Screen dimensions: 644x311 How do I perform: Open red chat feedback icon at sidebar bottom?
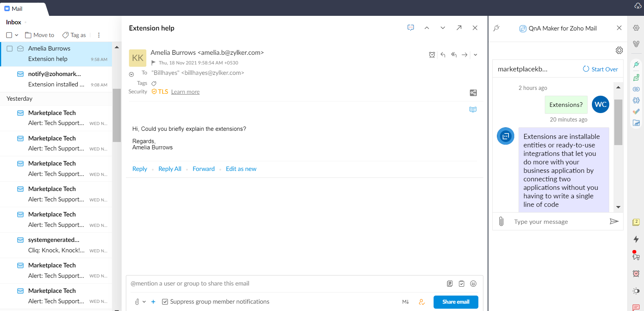coord(636,308)
